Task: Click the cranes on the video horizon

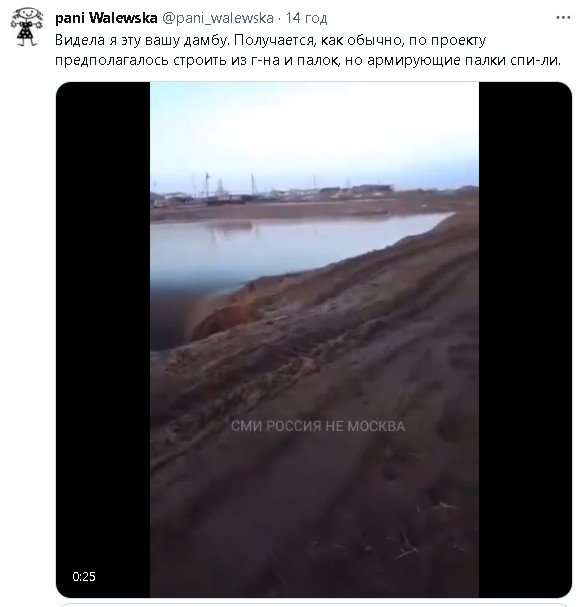Action: tap(228, 186)
